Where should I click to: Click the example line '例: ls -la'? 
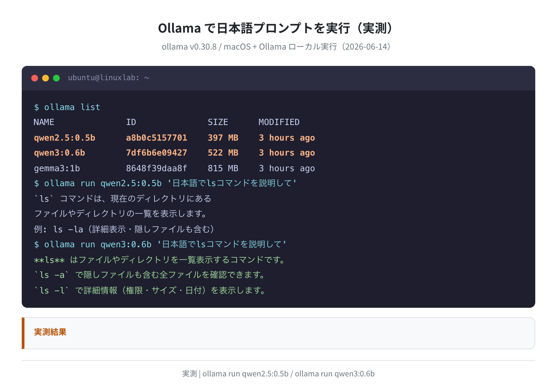click(x=124, y=229)
